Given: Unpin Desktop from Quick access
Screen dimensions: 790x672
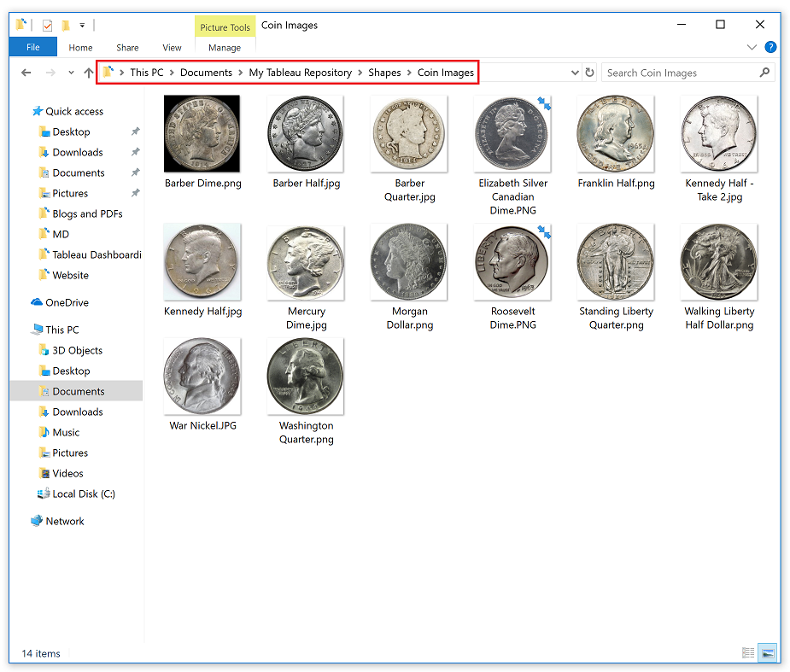Looking at the screenshot, I should (x=136, y=131).
